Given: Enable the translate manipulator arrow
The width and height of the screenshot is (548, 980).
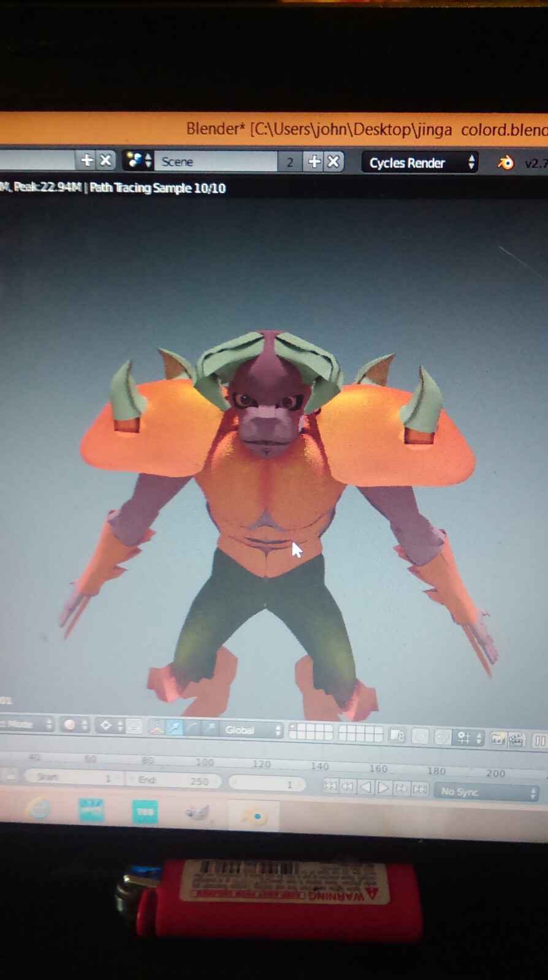Looking at the screenshot, I should [175, 728].
